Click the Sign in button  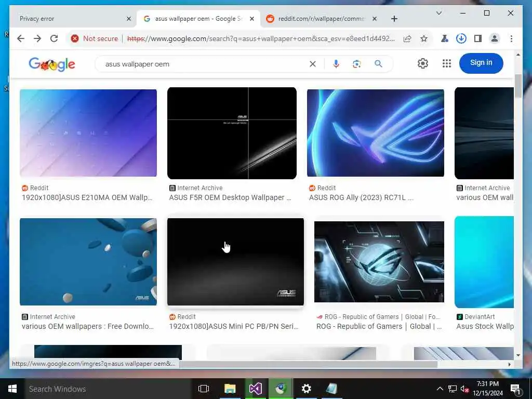(481, 63)
